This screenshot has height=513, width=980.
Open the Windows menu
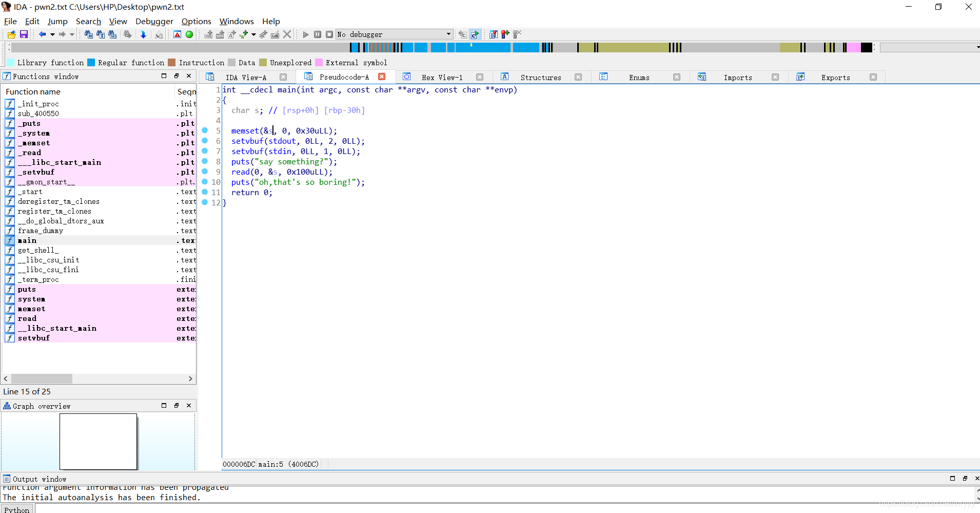pyautogui.click(x=237, y=21)
